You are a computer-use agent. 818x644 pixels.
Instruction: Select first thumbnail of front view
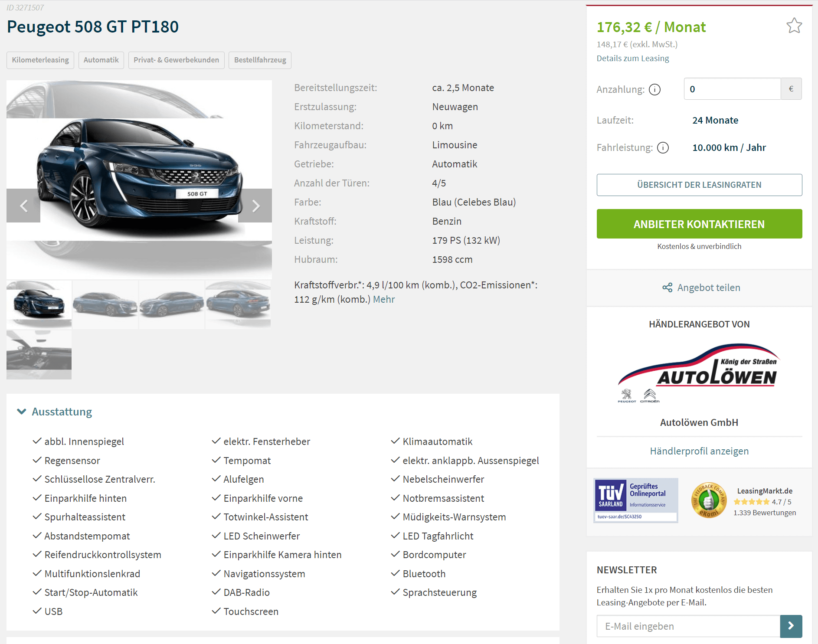click(39, 304)
